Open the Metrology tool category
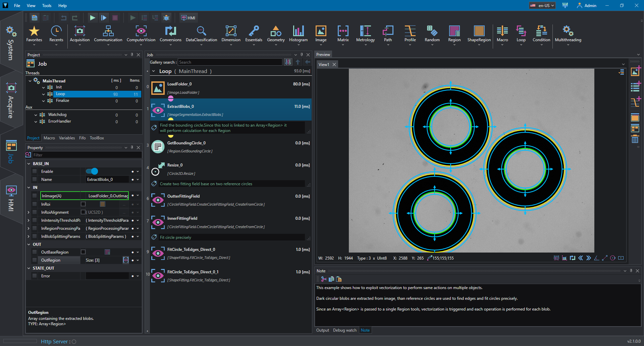 coord(365,34)
